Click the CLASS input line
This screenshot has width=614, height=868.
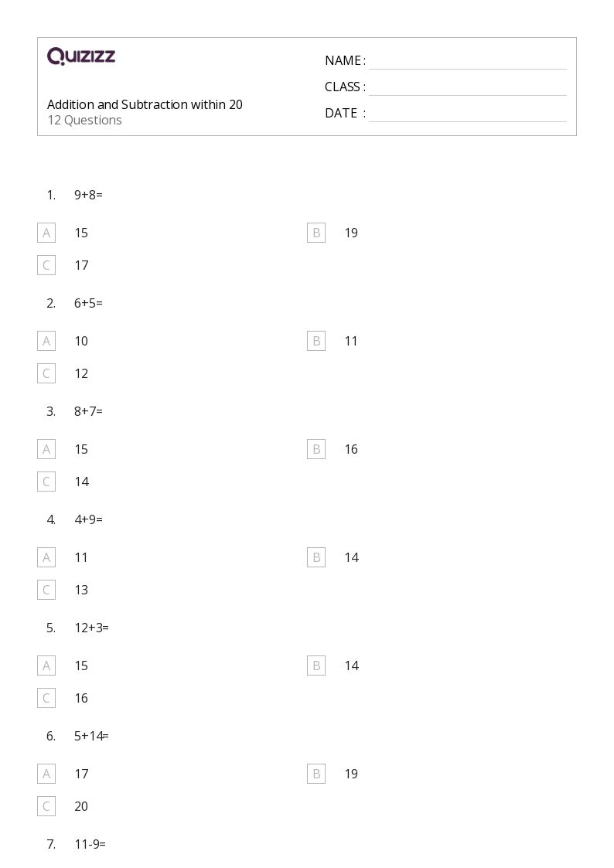(x=467, y=87)
